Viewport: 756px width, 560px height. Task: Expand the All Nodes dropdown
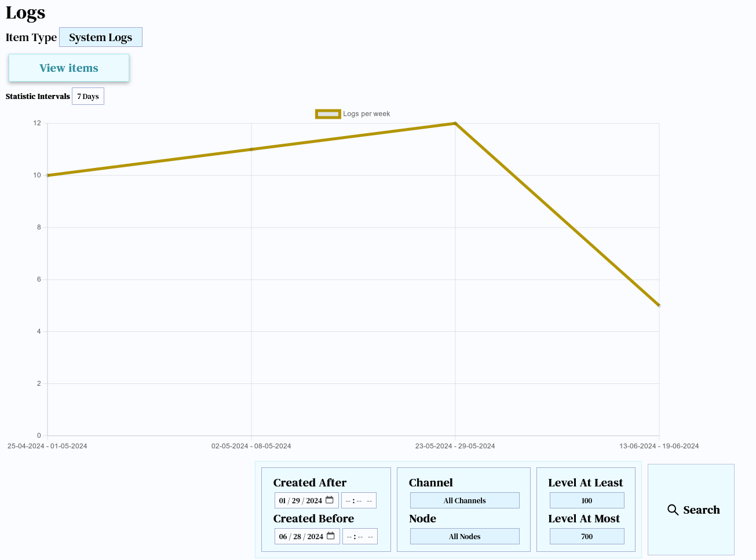click(465, 536)
